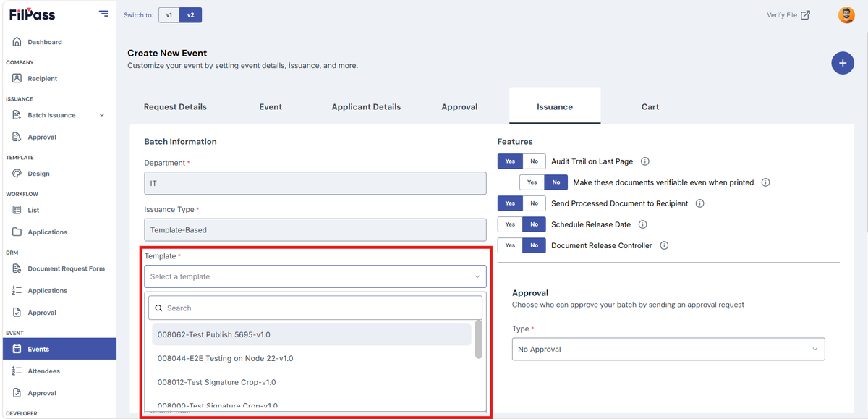Screen dimensions: 868x419
Task: Click Batch Issuance document icon
Action: pos(17,115)
